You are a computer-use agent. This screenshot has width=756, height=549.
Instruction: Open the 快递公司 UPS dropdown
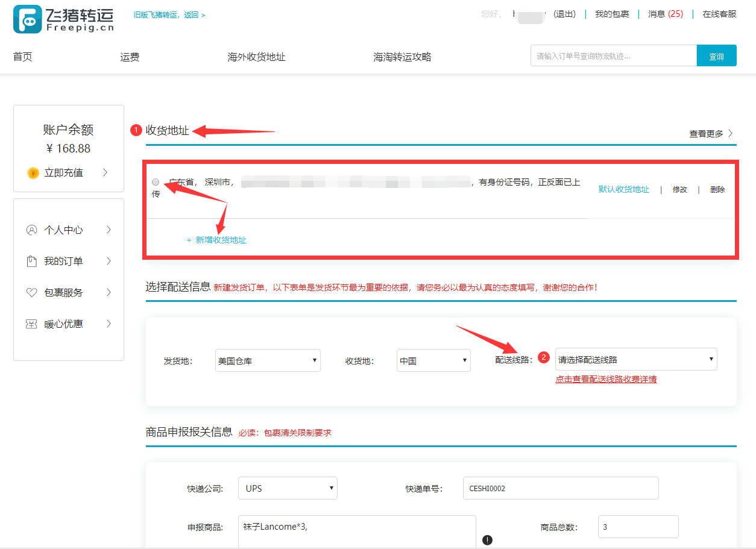pyautogui.click(x=287, y=488)
